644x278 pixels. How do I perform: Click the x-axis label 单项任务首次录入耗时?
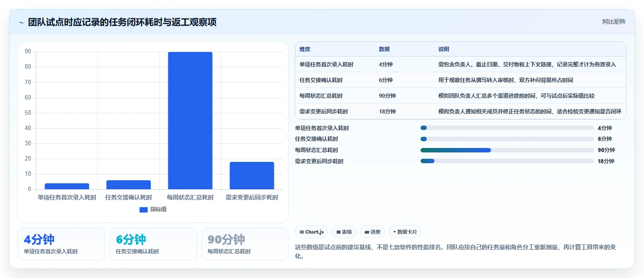(x=67, y=197)
